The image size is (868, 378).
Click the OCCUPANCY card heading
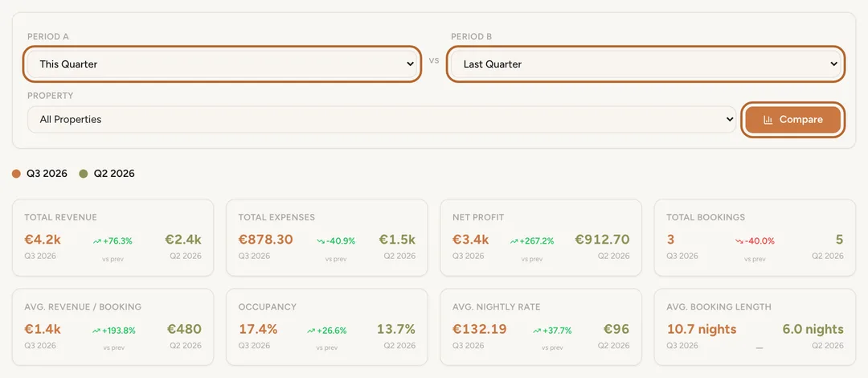(268, 306)
